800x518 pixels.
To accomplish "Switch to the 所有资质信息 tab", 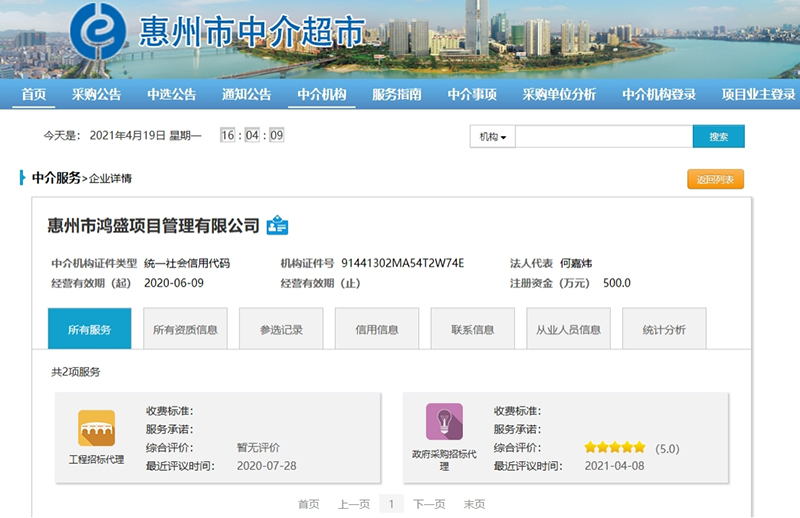I will coord(185,329).
